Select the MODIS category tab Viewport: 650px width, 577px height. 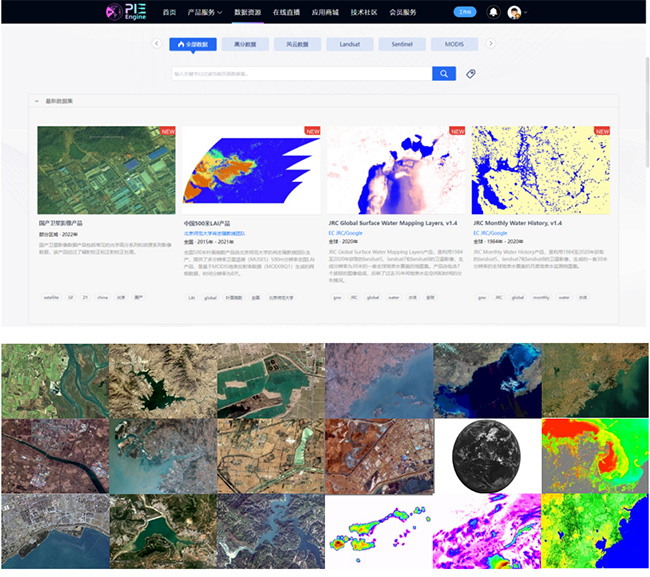pos(454,44)
